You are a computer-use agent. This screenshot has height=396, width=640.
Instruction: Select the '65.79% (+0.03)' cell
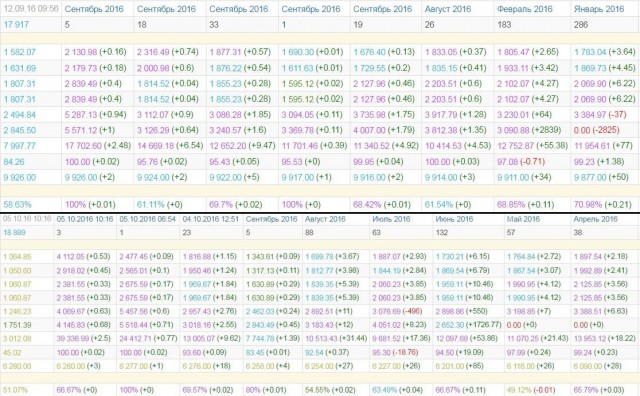(x=599, y=390)
